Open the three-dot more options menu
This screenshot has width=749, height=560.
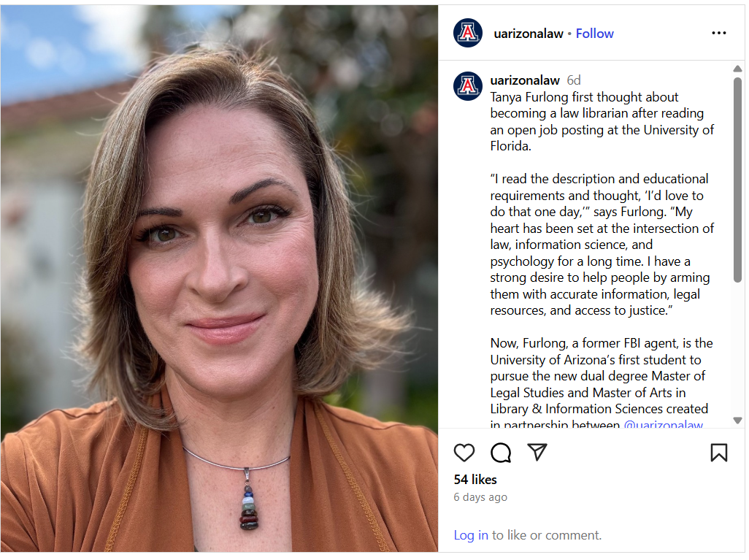pos(719,33)
